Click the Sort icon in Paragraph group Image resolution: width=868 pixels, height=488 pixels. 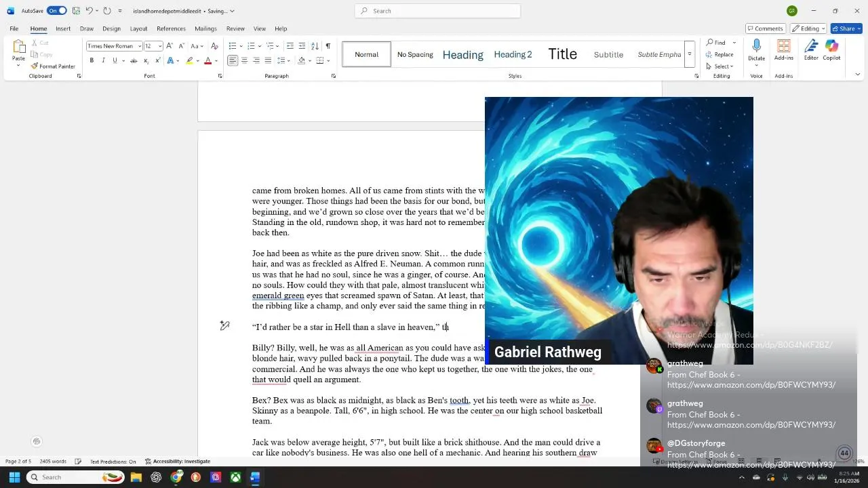[315, 46]
